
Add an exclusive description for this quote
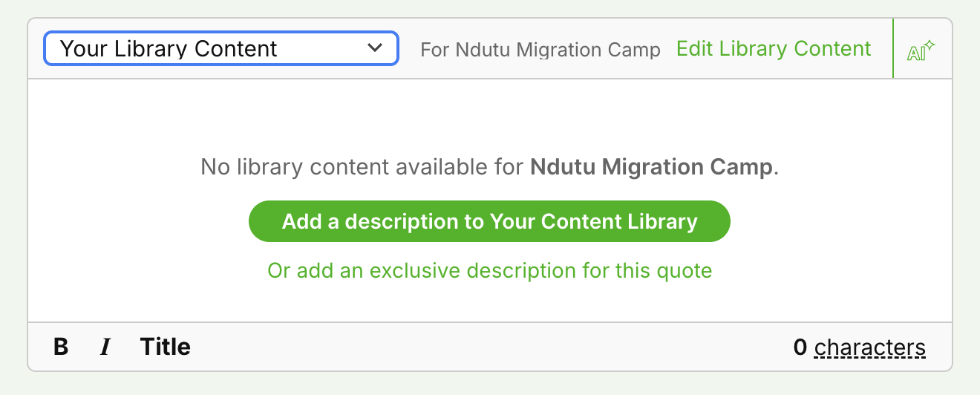pos(489,270)
